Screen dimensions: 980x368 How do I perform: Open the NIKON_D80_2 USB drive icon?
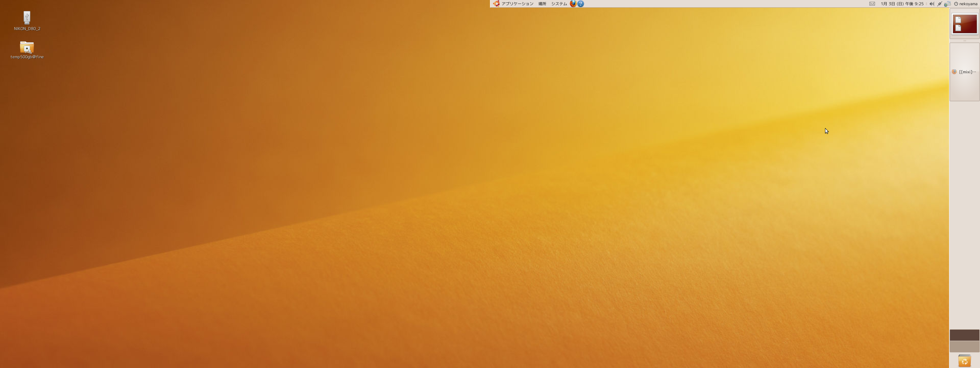pos(27,18)
